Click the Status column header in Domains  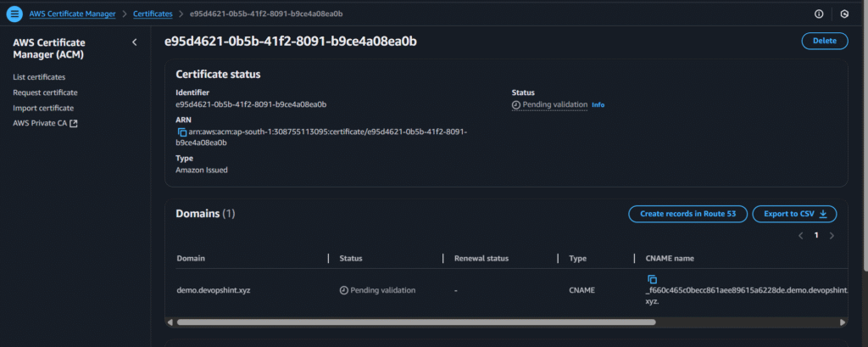pos(351,258)
